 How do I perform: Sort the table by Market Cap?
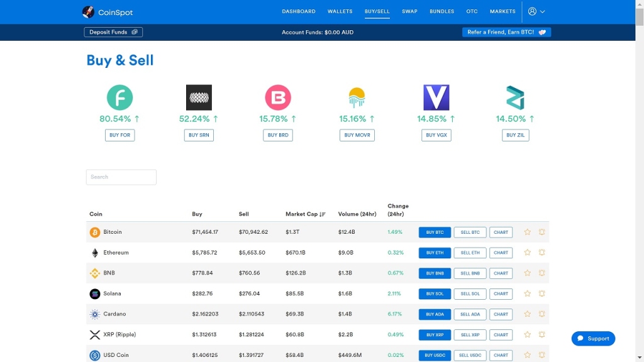[x=305, y=214]
